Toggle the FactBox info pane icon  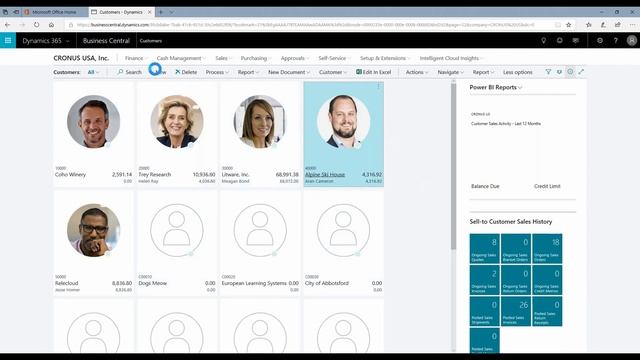pyautogui.click(x=570, y=72)
